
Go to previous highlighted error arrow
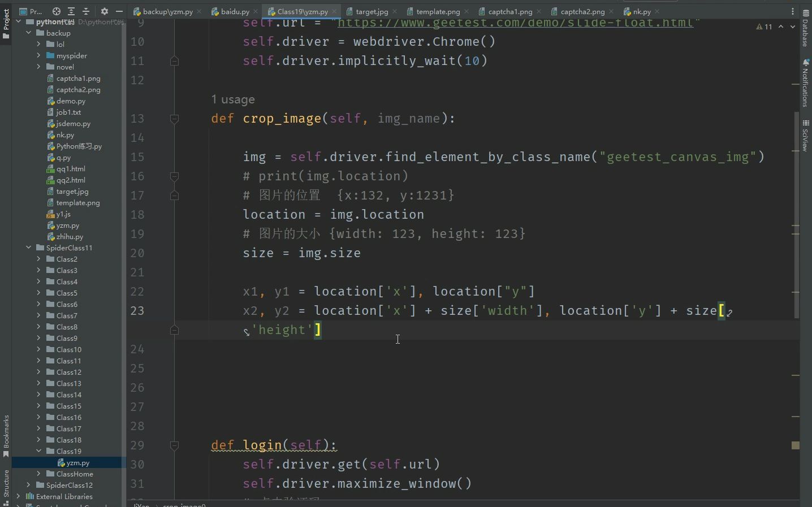coord(781,27)
